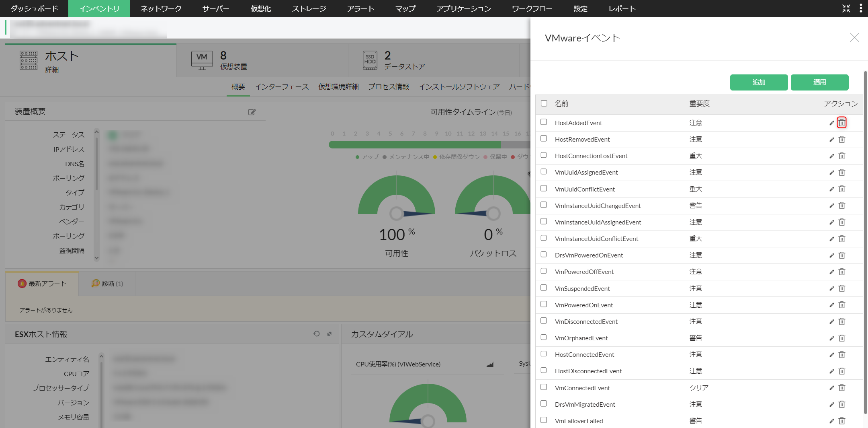Expand the ESX host info panel
Screen dimensions: 868x428
(x=330, y=334)
